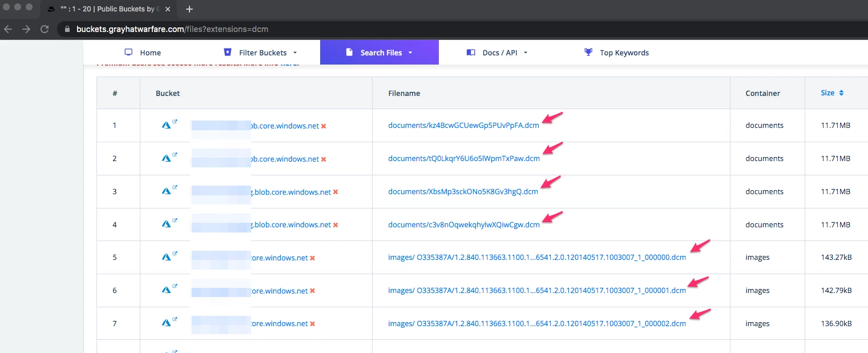Expand the Docs / API dropdown

point(497,53)
